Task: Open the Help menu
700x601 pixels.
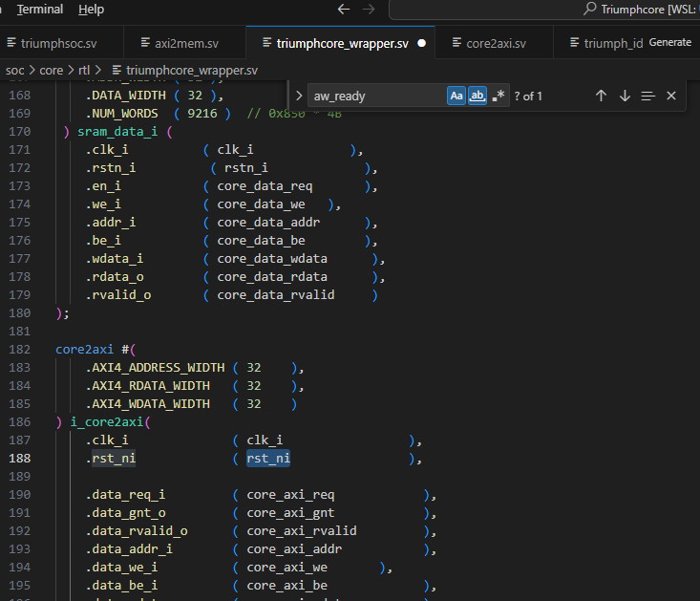Action: coord(91,10)
